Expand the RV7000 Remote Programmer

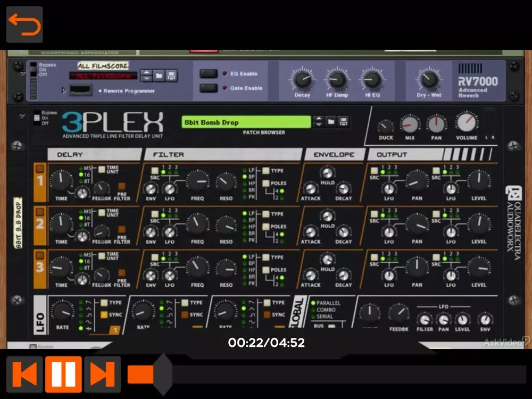pyautogui.click(x=63, y=90)
